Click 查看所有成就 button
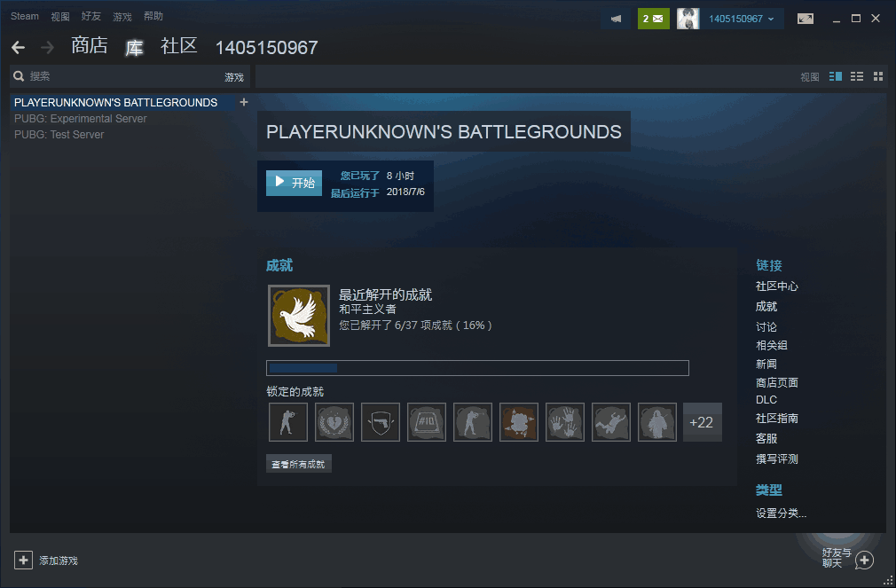Screen dimensions: 896x588 coord(298,464)
